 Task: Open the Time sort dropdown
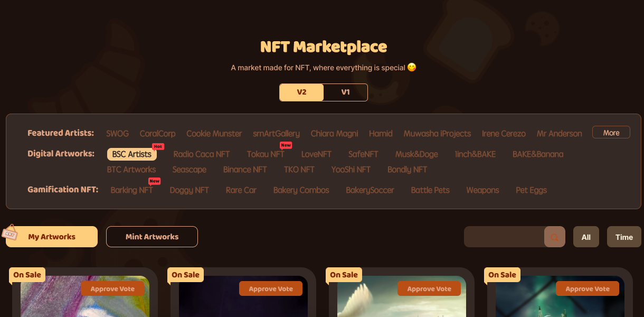[624, 237]
